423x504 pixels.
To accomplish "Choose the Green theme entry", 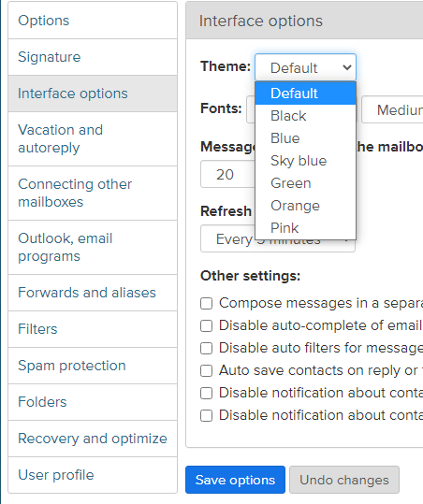I will [x=305, y=183].
